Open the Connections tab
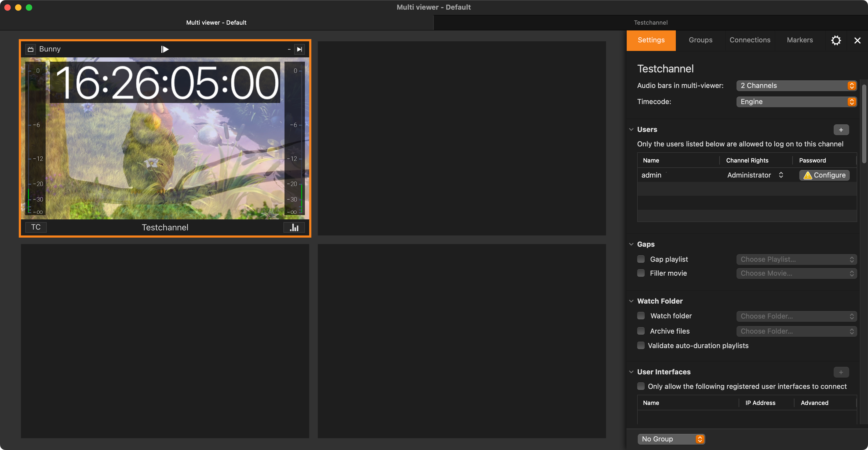 pos(750,40)
